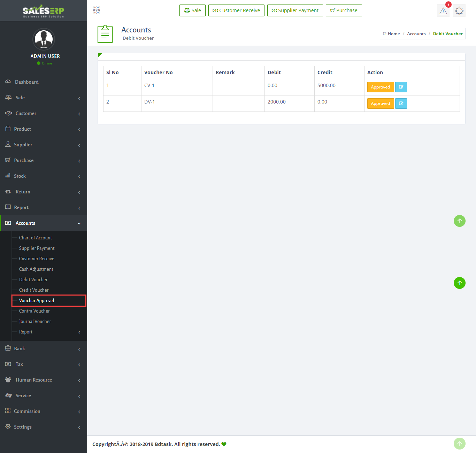Click Approved button for voucher DV-1
This screenshot has width=476, height=453.
(380, 103)
